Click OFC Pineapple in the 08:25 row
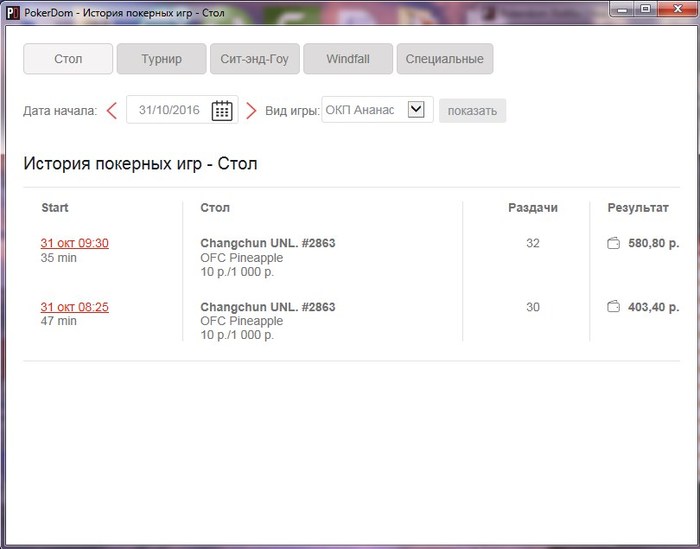The image size is (700, 549). coord(242,321)
